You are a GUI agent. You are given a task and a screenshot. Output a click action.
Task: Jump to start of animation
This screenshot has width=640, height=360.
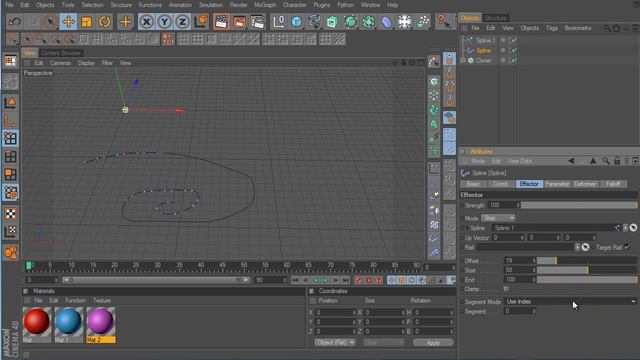[296, 280]
